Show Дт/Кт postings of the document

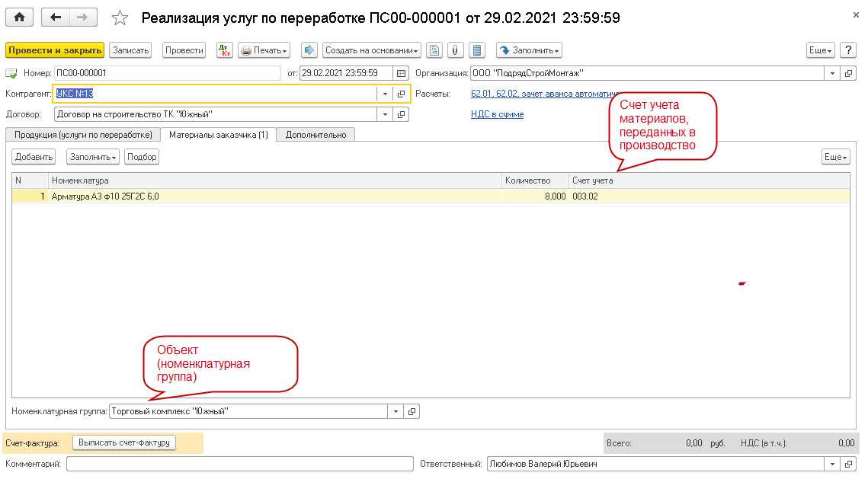224,50
